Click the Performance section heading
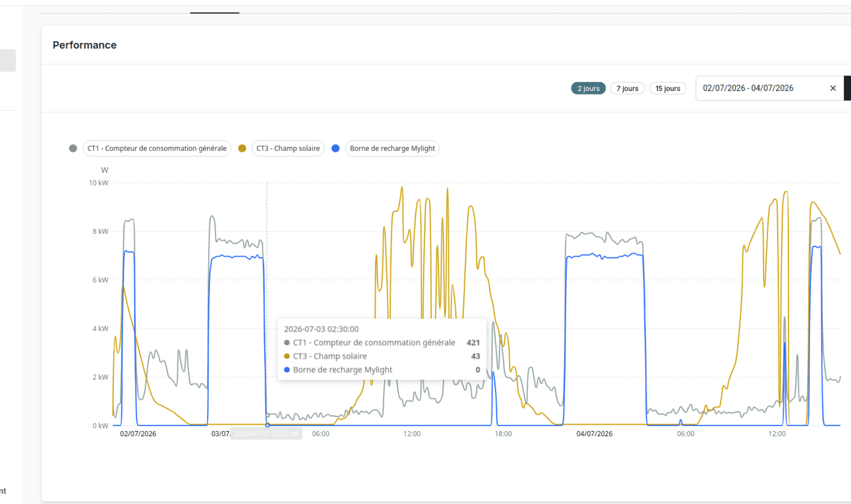851x504 pixels. [85, 45]
